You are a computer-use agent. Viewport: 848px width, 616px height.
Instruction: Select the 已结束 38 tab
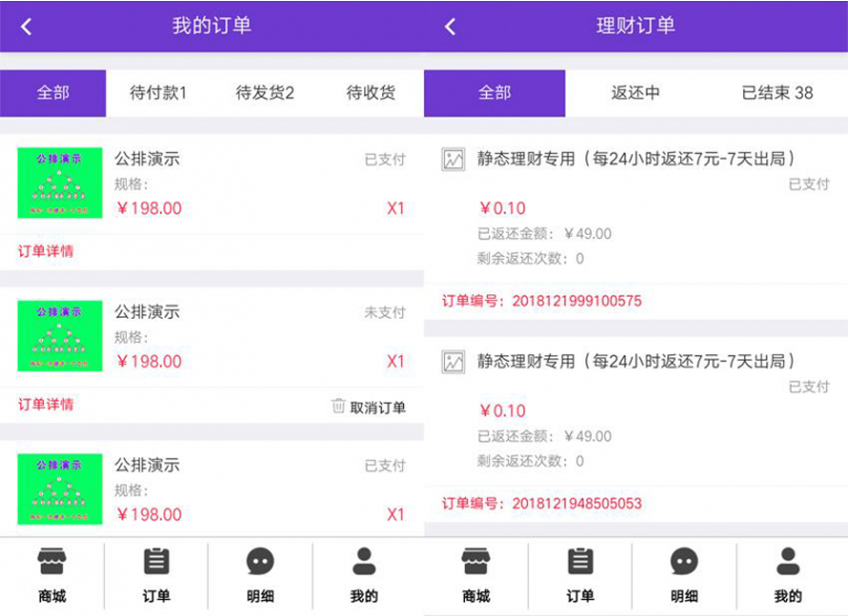[x=777, y=94]
